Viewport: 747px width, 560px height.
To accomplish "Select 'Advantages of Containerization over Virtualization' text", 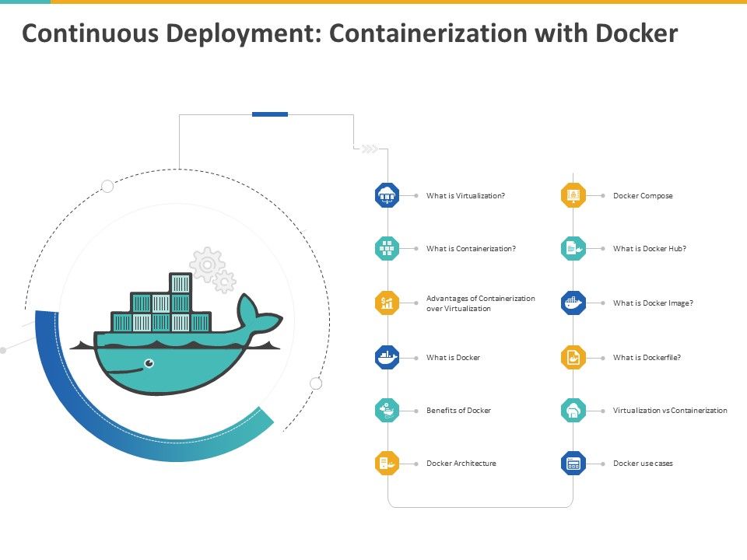I will point(480,303).
